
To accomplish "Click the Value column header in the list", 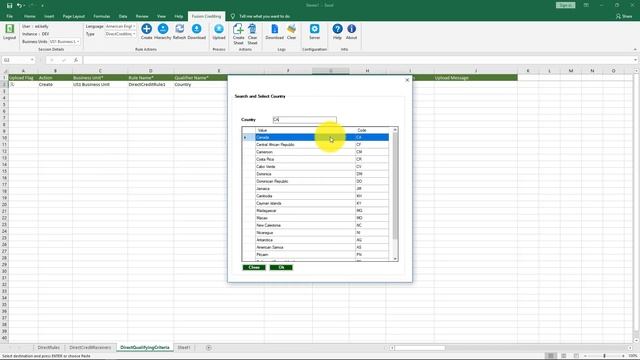I will (305, 130).
